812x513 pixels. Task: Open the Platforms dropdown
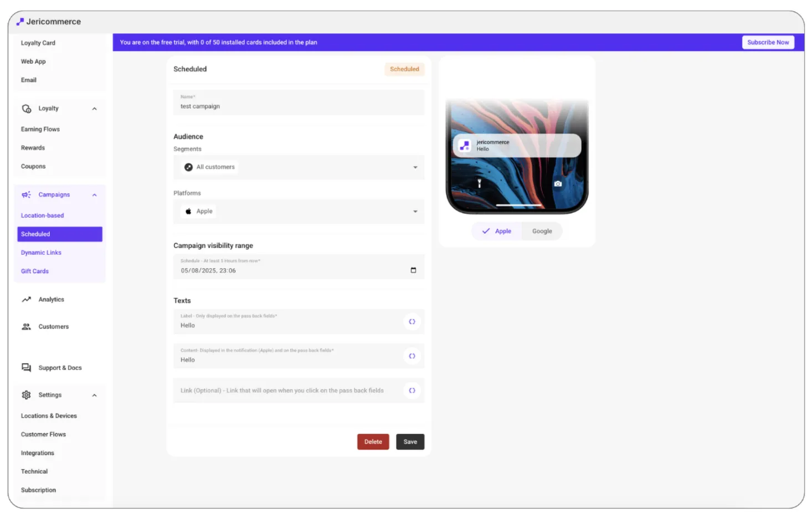(x=415, y=212)
